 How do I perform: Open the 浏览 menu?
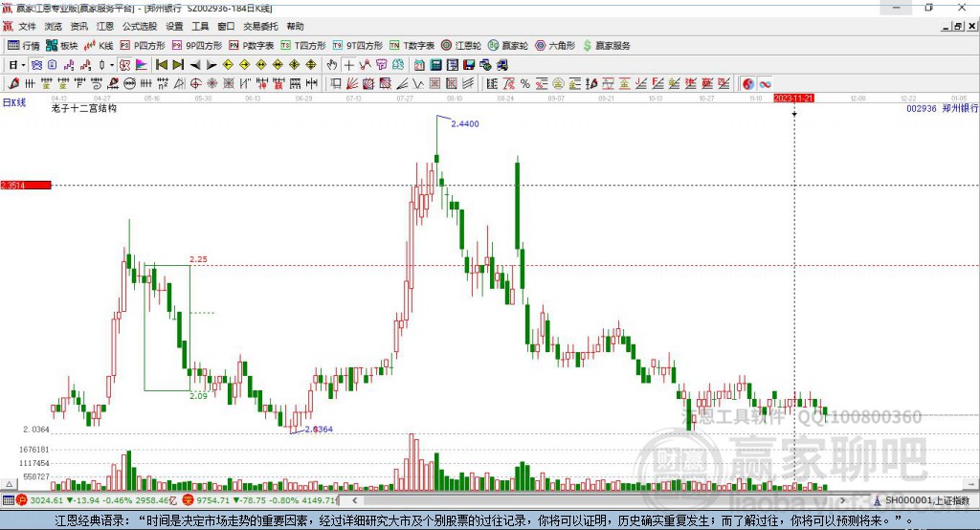[x=54, y=26]
